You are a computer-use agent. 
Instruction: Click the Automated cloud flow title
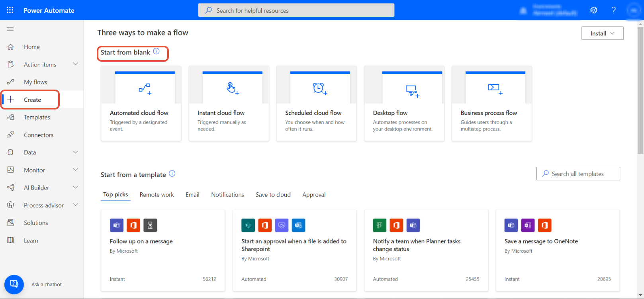tap(139, 113)
